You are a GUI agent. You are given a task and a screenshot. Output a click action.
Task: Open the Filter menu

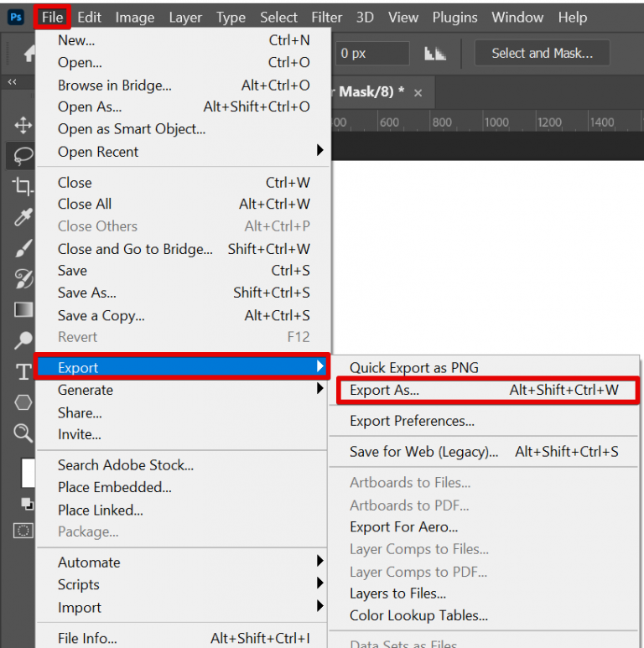click(x=326, y=18)
